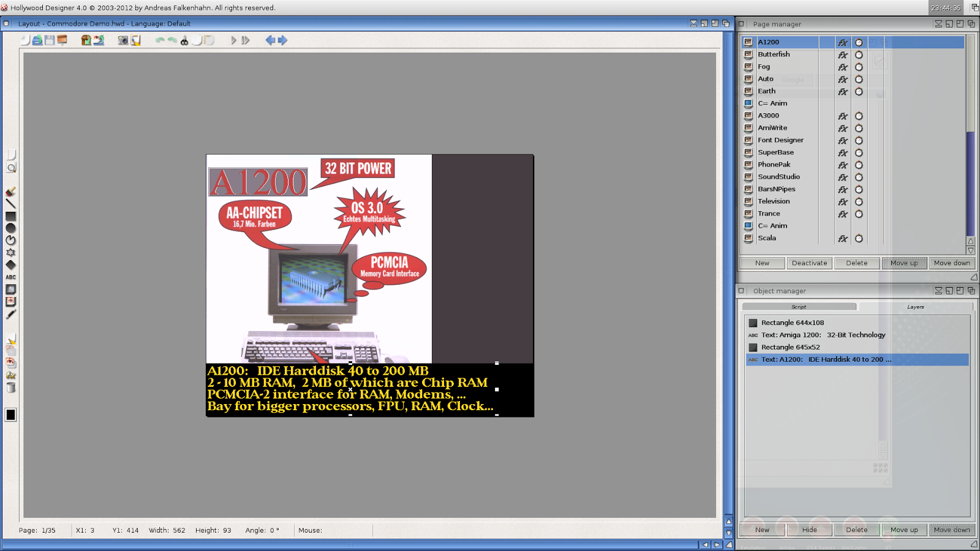Click the trash can delete tool
Image resolution: width=980 pixels, height=551 pixels.
tap(11, 388)
